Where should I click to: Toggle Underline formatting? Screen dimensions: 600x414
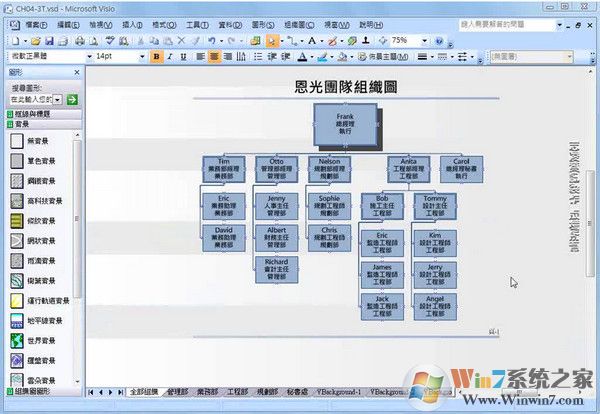click(183, 57)
